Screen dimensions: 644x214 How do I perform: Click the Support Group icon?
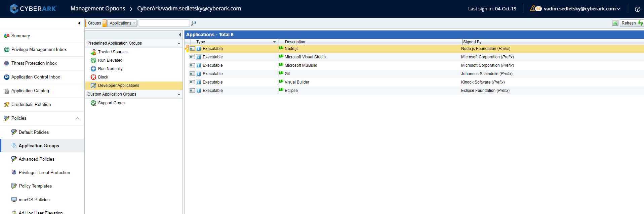coord(93,103)
